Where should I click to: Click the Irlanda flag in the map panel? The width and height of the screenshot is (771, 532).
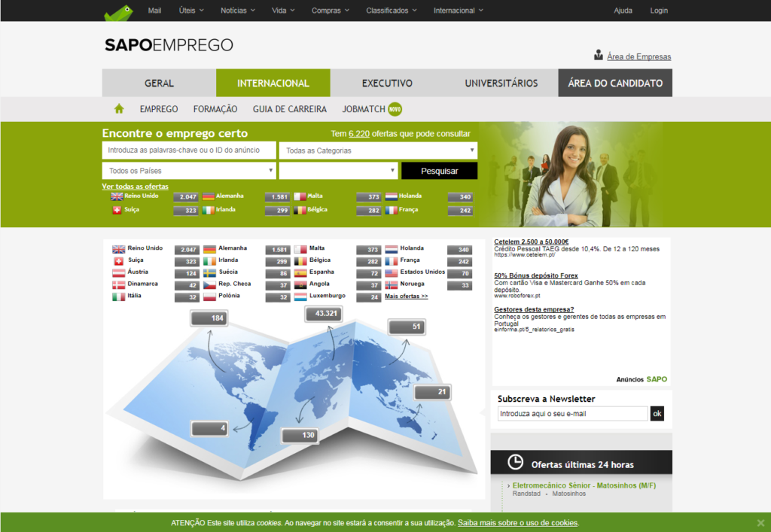[x=209, y=261]
